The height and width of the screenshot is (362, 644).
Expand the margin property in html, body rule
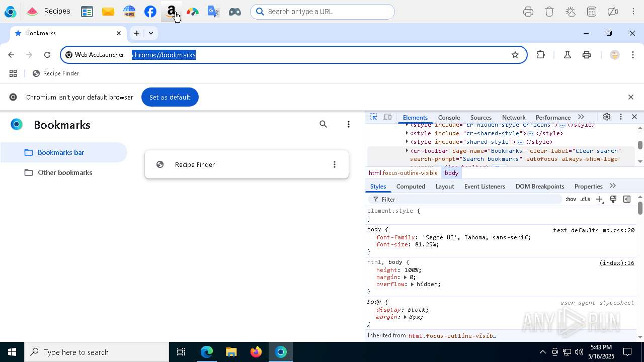click(405, 277)
